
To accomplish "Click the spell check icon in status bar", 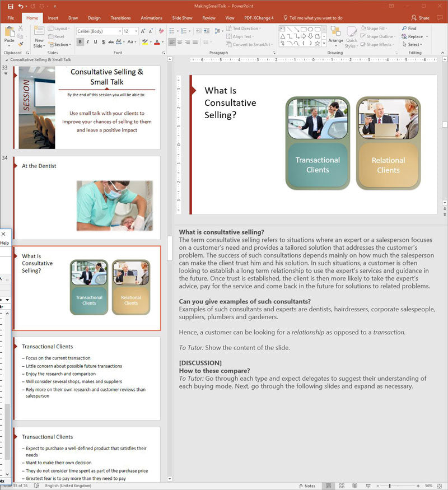I will 36,486.
